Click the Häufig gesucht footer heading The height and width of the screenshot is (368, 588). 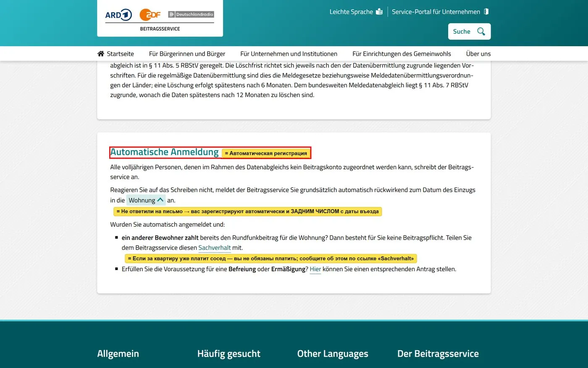pos(229,354)
